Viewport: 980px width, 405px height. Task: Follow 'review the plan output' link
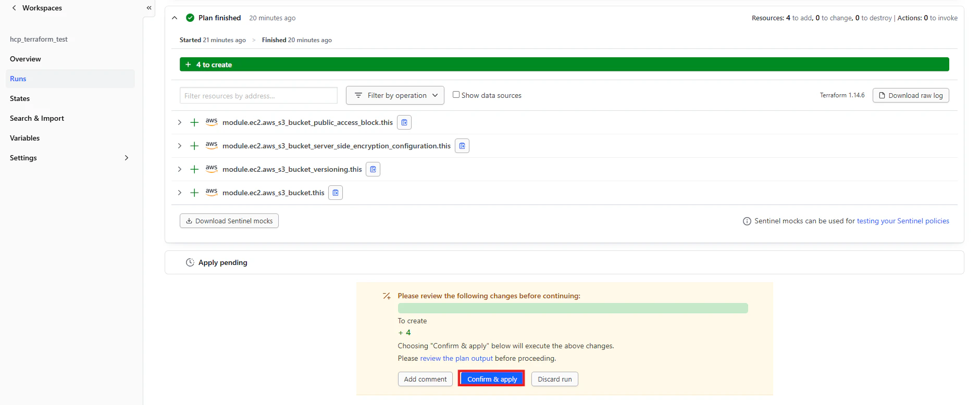tap(456, 359)
